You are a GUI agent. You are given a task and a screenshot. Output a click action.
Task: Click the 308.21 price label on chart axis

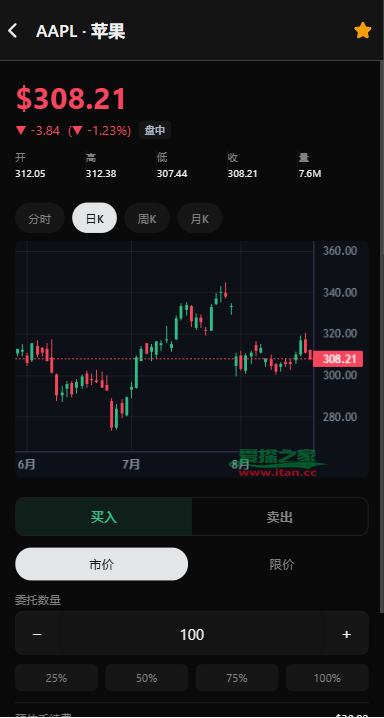338,359
